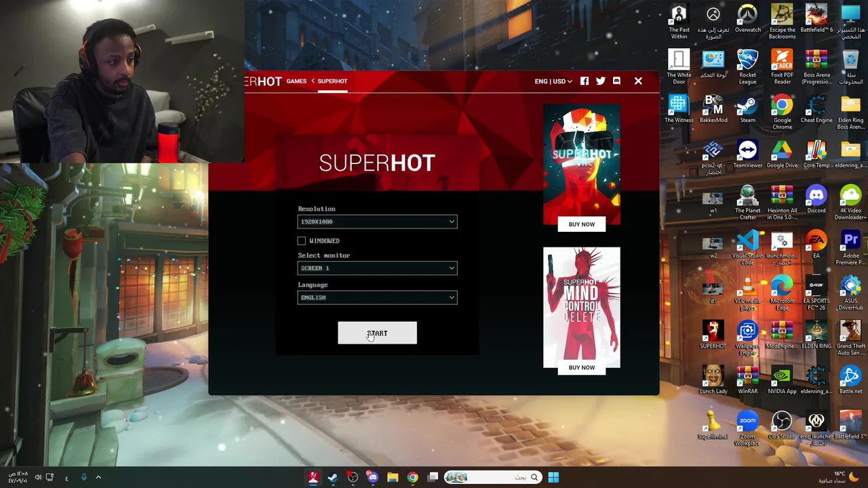Open Chrome from the taskbar
Screen dimensions: 868x488
tap(412, 478)
